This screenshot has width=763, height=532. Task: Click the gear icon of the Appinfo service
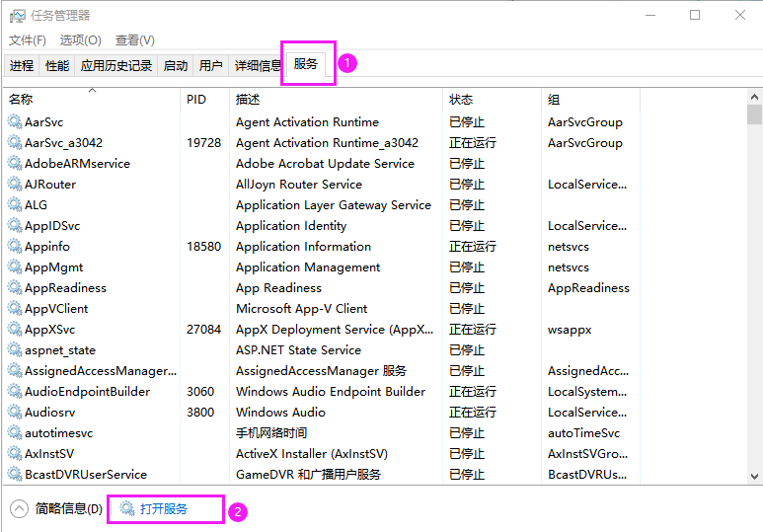click(15, 247)
